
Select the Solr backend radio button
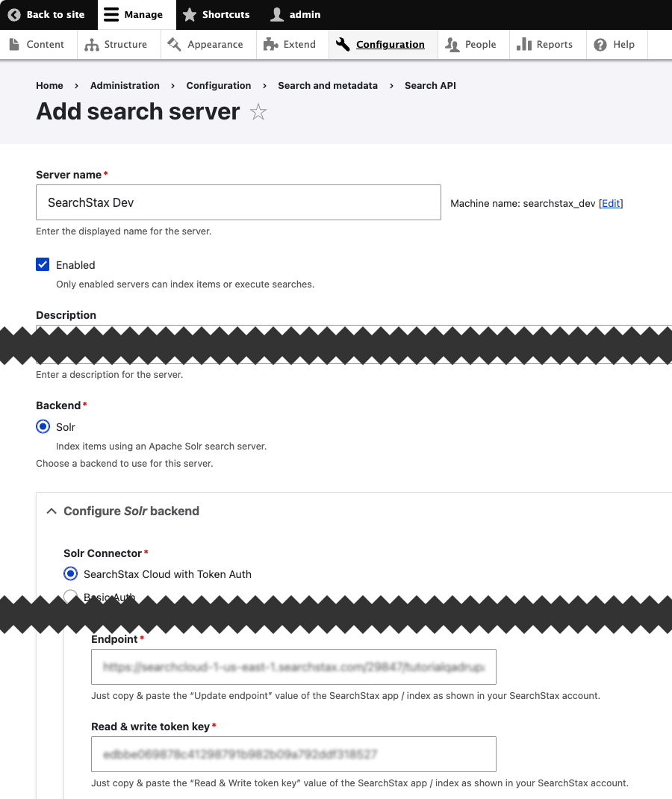coord(43,426)
